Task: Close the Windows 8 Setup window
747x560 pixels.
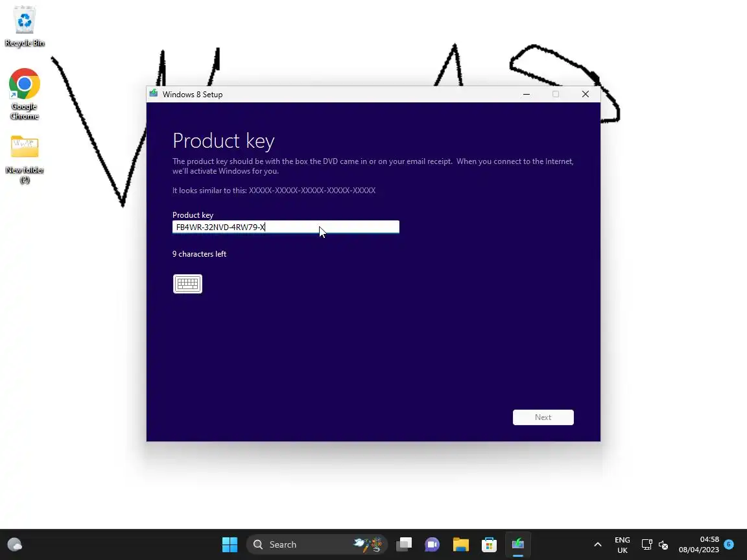Action: (x=586, y=94)
